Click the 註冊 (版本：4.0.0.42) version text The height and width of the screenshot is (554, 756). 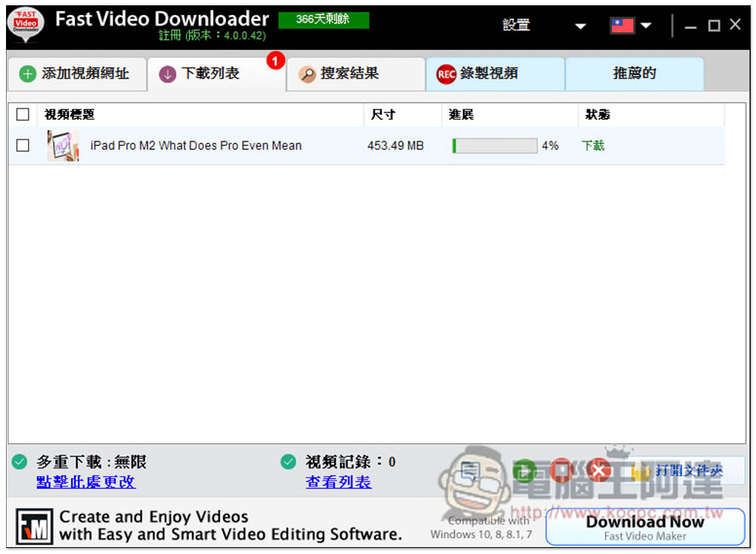212,36
